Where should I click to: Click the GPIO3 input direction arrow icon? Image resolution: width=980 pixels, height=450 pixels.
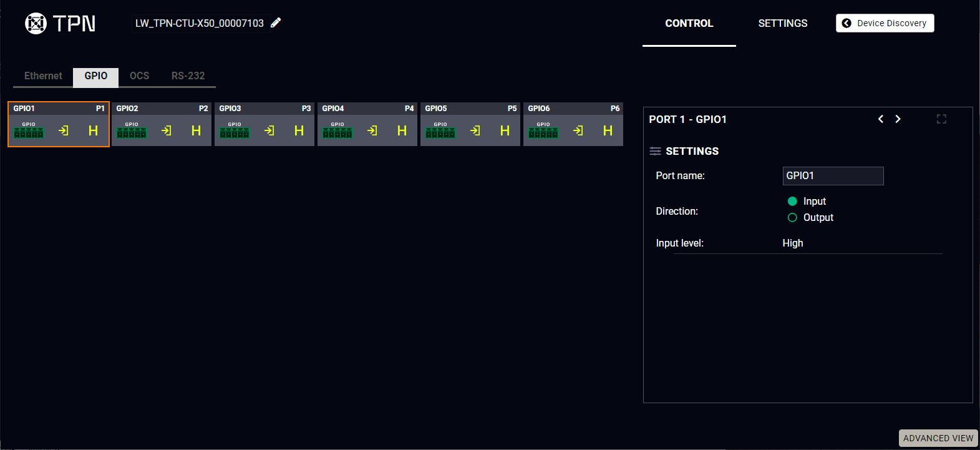pyautogui.click(x=269, y=130)
